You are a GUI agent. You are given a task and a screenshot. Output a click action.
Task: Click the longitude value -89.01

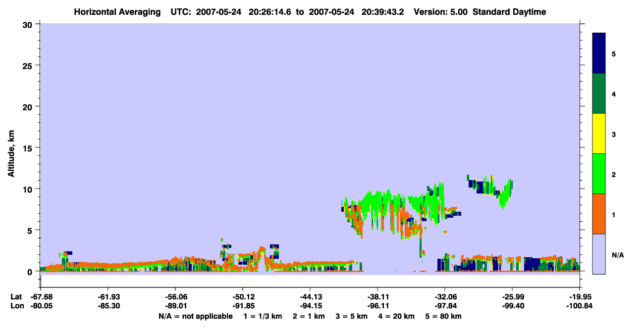(x=175, y=306)
